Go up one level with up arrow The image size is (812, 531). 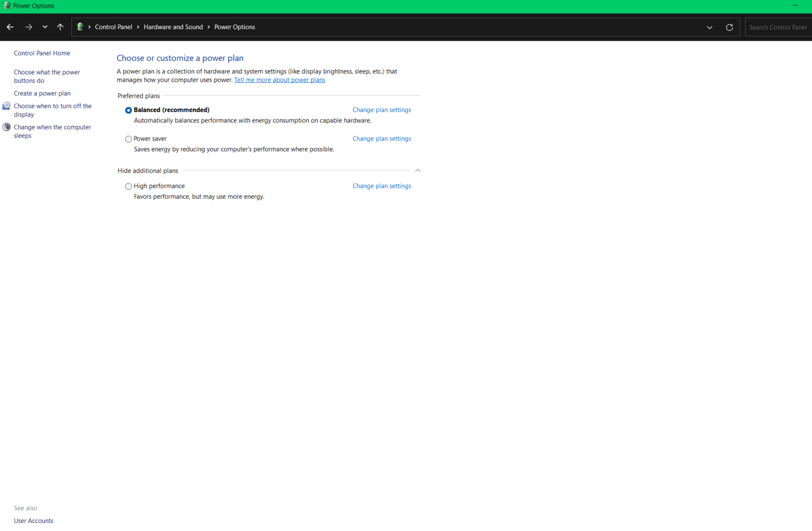(60, 27)
